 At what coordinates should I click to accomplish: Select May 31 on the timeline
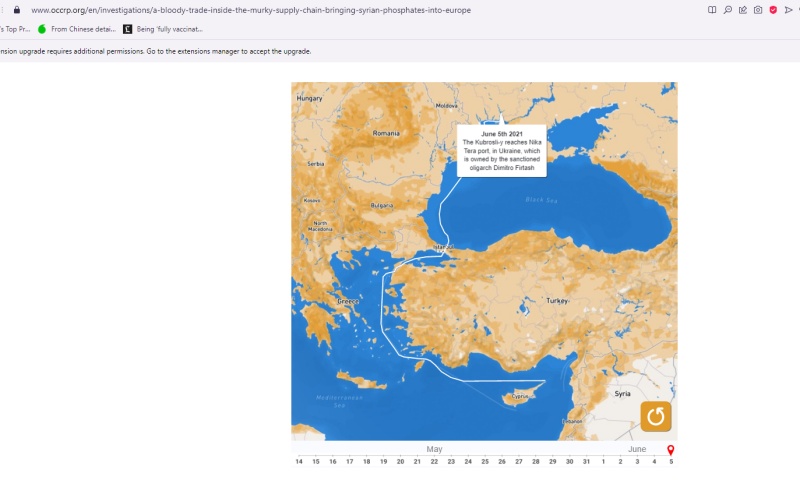(586, 462)
